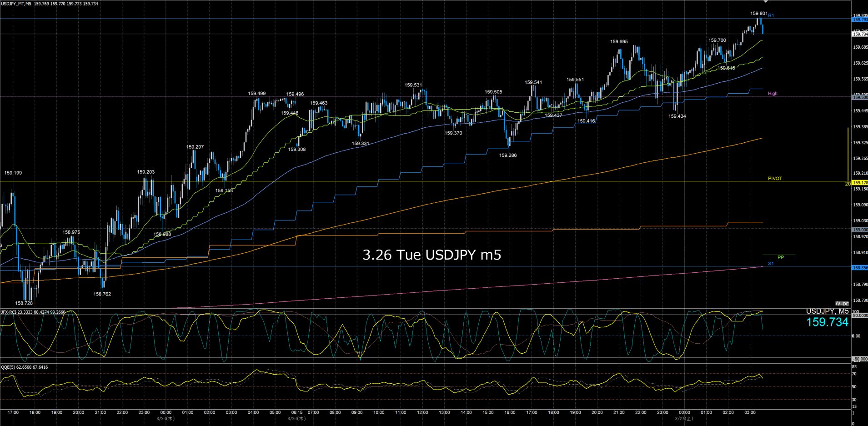Image resolution: width=868 pixels, height=426 pixels.
Task: Click the large cyan 159.734 price display
Action: click(x=827, y=322)
